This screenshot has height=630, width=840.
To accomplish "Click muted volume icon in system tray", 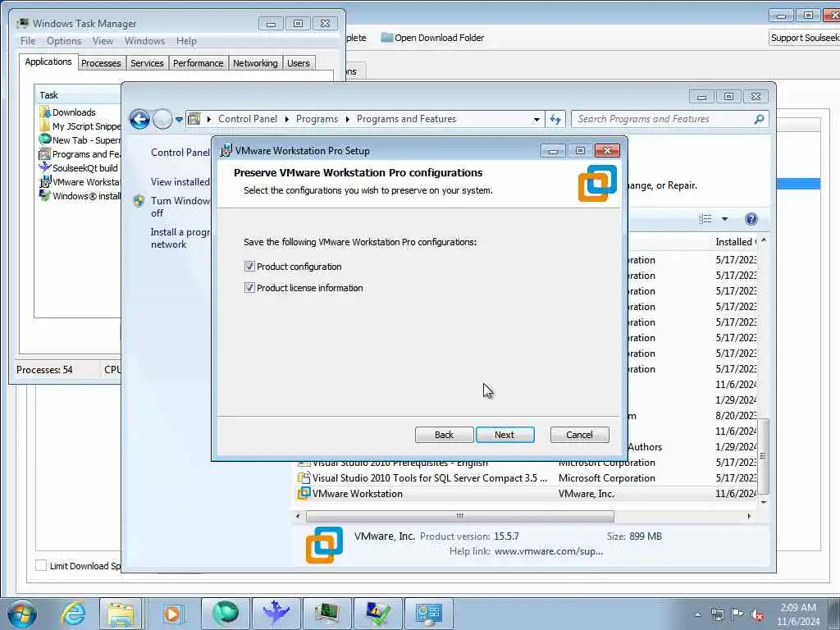I will (758, 614).
